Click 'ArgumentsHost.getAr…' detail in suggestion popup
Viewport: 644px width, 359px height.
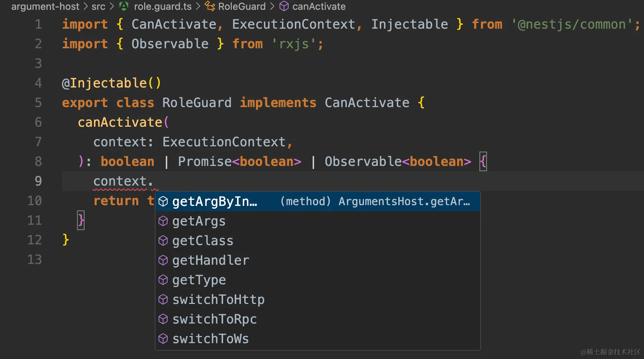[404, 201]
